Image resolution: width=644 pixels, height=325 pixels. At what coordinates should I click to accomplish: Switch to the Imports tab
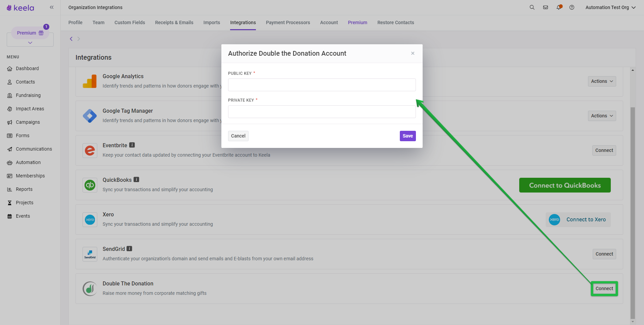tap(212, 22)
